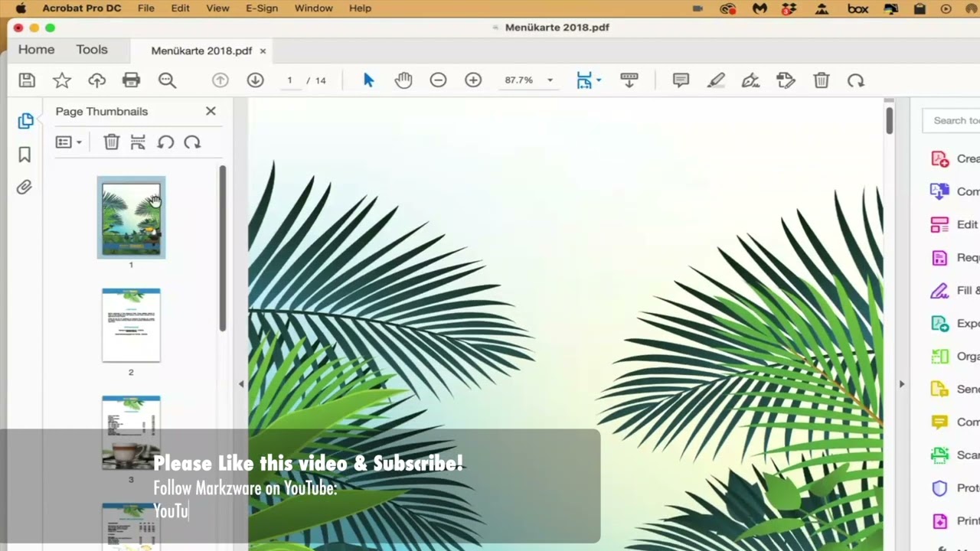
Task: Select page 3 thumbnail
Action: tap(131, 432)
